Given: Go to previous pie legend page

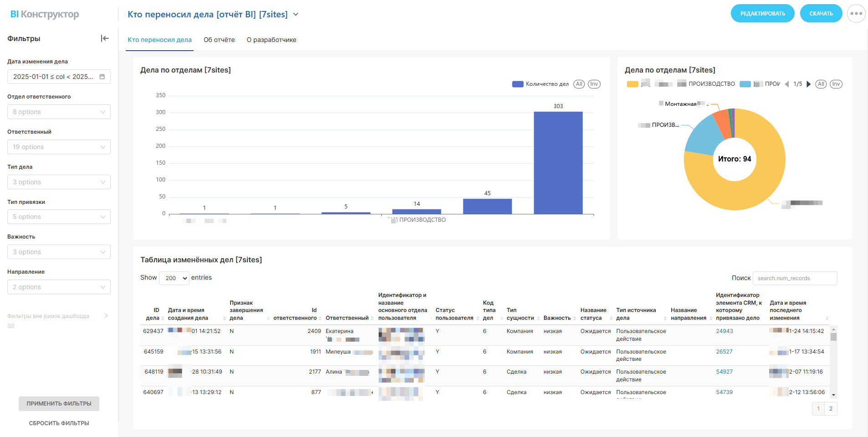Looking at the screenshot, I should pos(786,84).
